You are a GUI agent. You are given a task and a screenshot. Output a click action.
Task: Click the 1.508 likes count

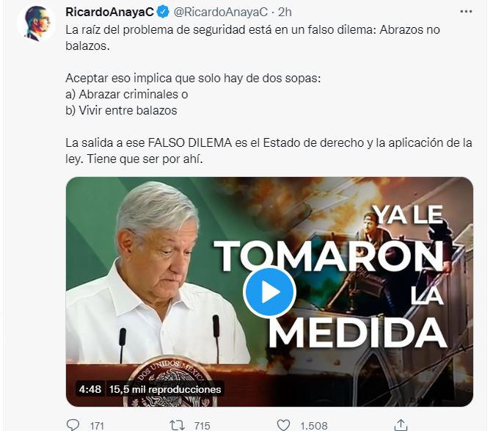pyautogui.click(x=314, y=426)
